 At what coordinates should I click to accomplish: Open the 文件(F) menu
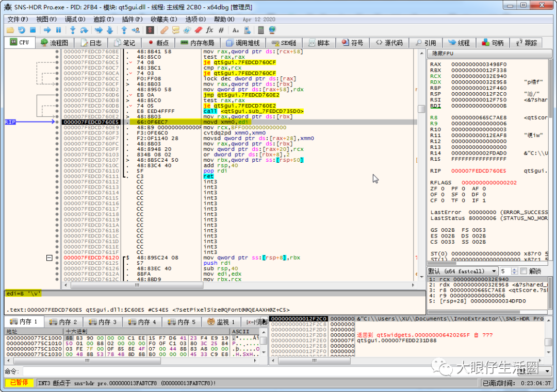click(18, 19)
